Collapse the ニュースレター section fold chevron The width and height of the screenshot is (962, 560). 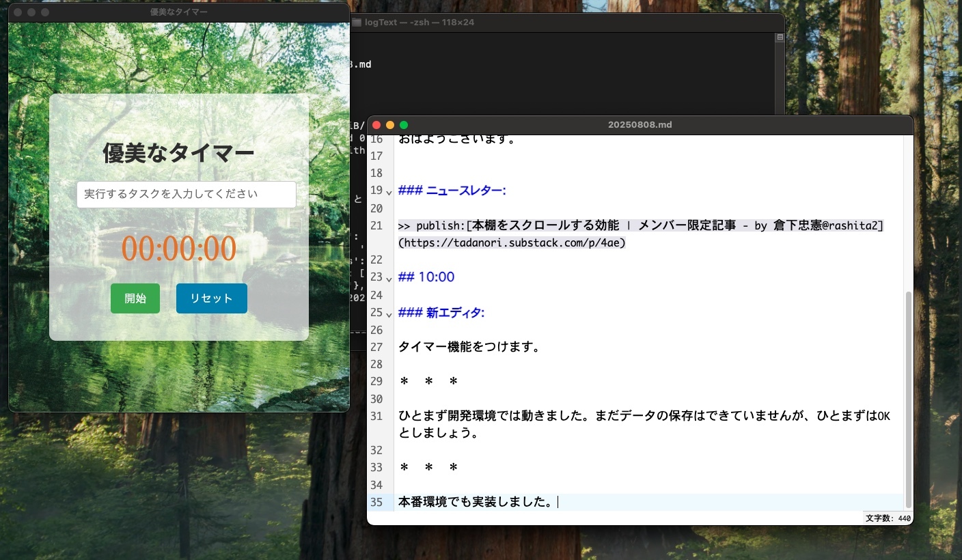pos(388,191)
